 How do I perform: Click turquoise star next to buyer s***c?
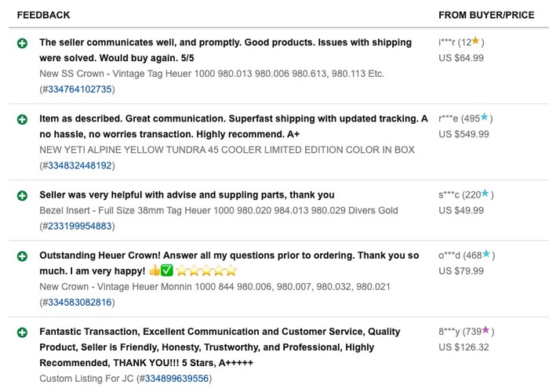click(x=485, y=194)
